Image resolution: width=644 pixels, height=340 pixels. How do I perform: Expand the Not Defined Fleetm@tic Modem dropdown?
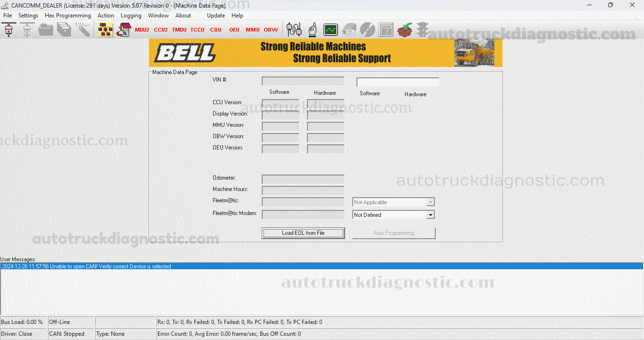pos(430,215)
